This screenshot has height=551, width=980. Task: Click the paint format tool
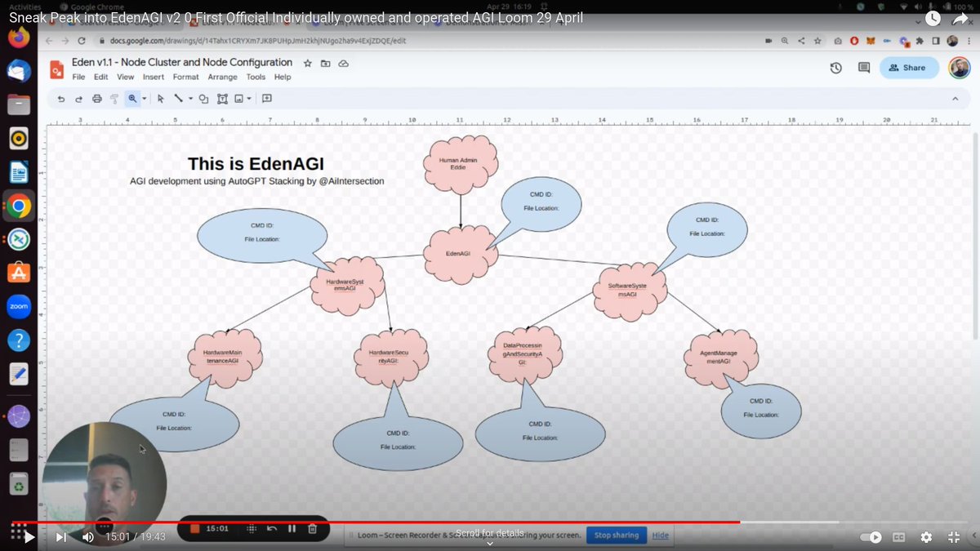click(116, 99)
